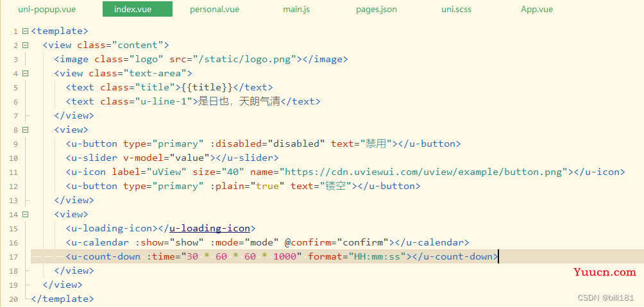Screen dimensions: 644x307
Task: Collapse the template block on line 1
Action: tap(25, 31)
